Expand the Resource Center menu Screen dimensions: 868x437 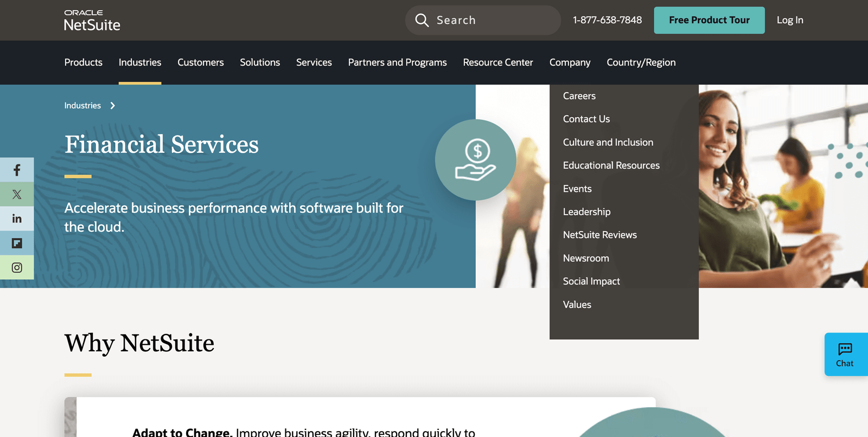coord(498,62)
